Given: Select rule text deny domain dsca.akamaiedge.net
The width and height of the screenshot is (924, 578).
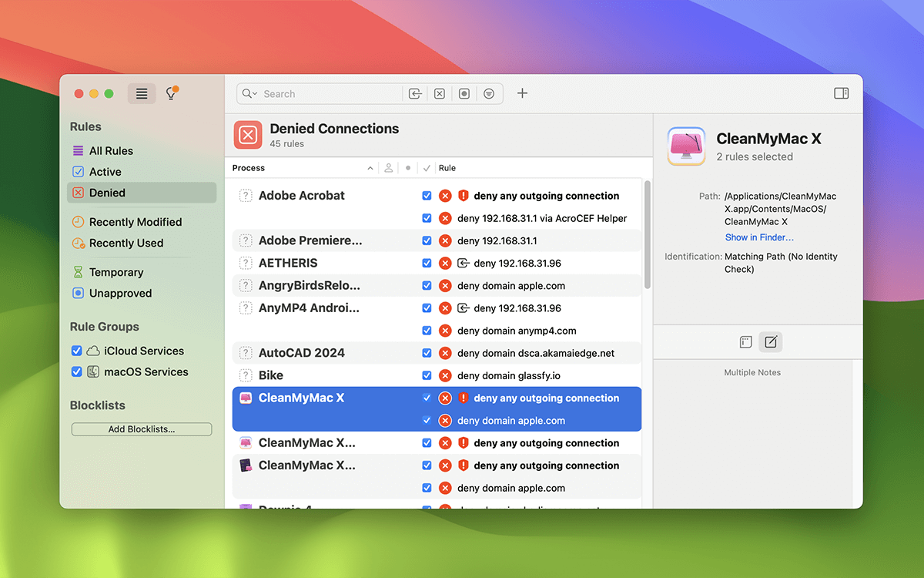Looking at the screenshot, I should 536,353.
